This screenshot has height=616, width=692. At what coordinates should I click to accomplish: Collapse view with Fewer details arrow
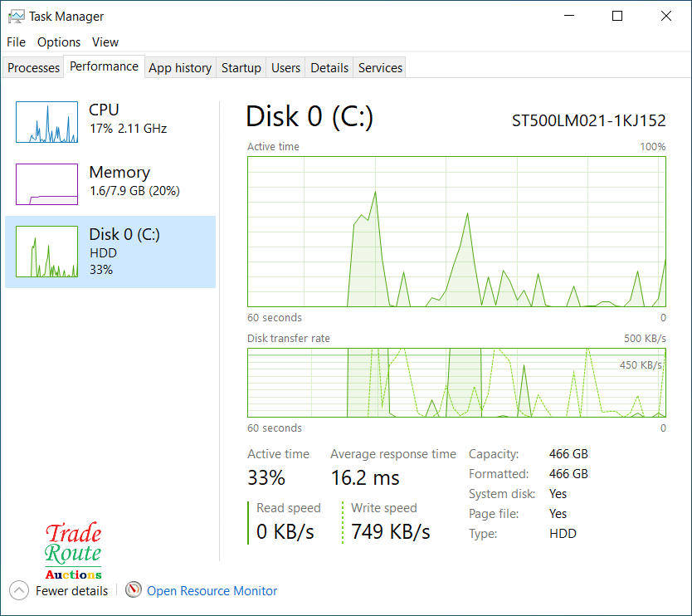pyautogui.click(x=19, y=590)
